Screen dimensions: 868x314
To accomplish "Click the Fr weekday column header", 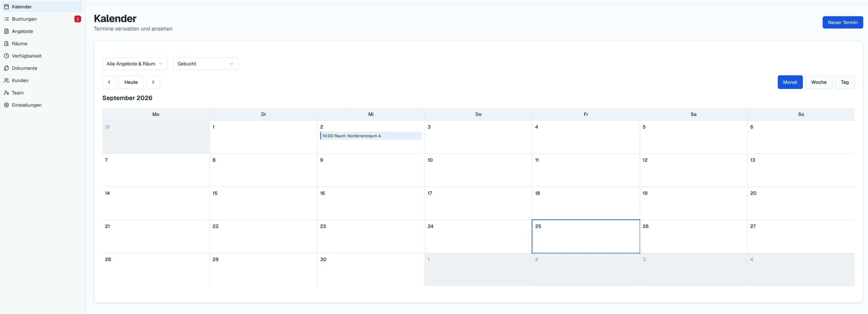I will [586, 114].
